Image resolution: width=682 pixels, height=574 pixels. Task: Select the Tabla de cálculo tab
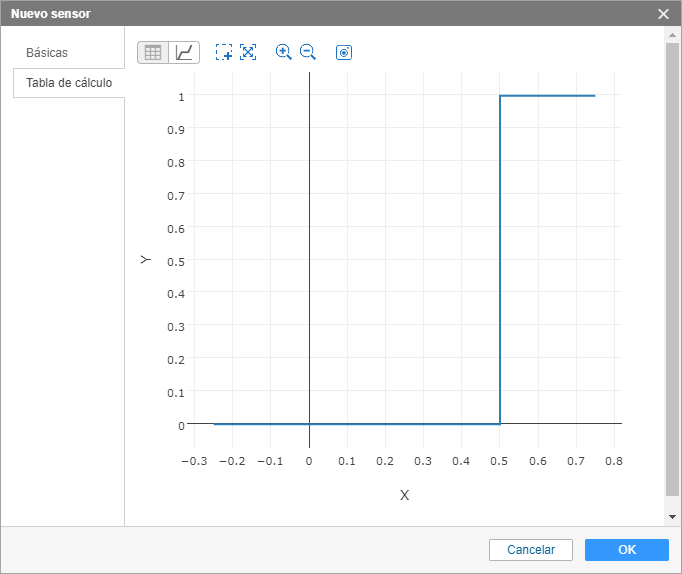[69, 83]
